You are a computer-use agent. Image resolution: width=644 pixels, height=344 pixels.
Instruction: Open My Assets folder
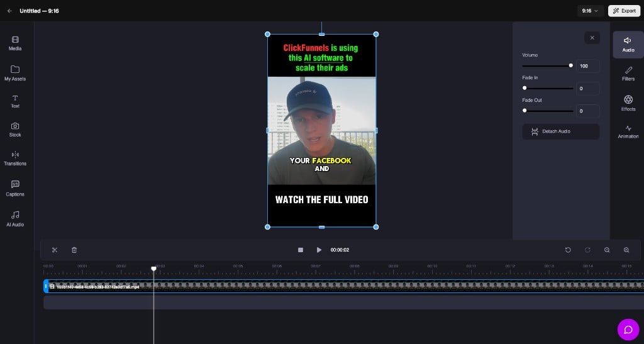[15, 73]
